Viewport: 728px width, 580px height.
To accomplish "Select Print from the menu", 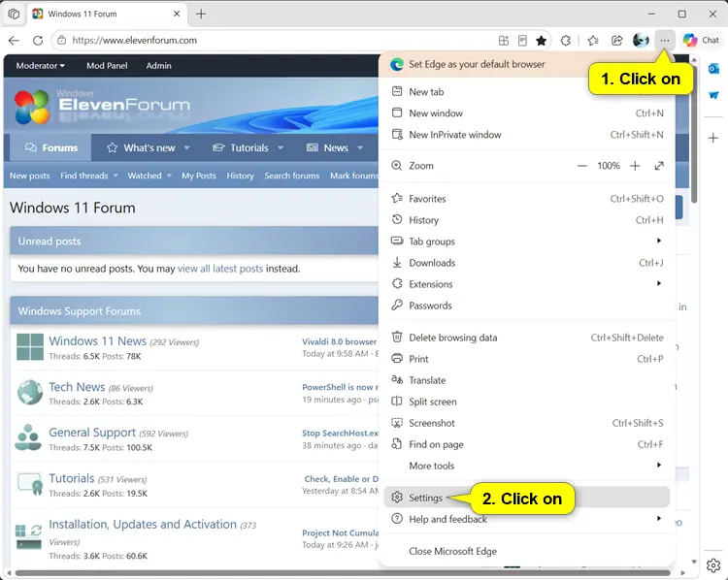I will (x=527, y=359).
